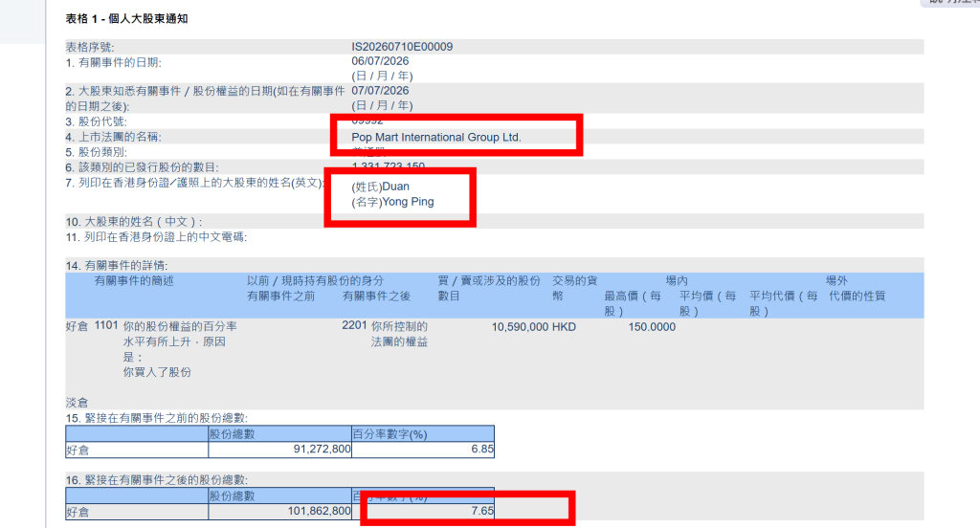Click 股份總數 header in table 16

point(232,496)
